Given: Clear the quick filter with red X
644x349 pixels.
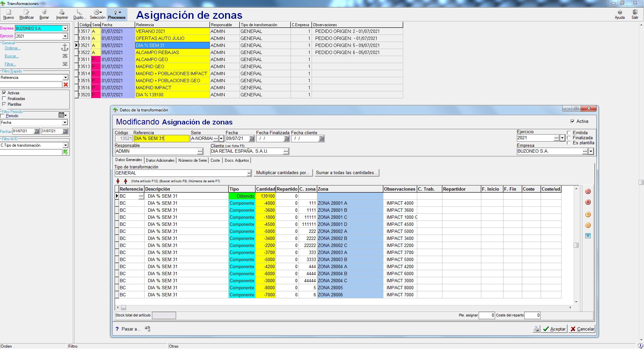Looking at the screenshot, I should point(66,85).
